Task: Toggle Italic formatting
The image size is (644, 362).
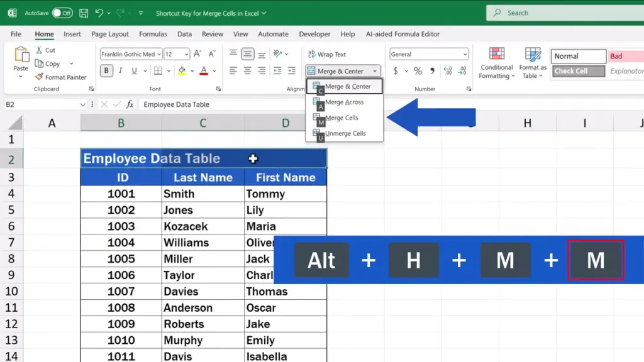Action: [x=121, y=71]
